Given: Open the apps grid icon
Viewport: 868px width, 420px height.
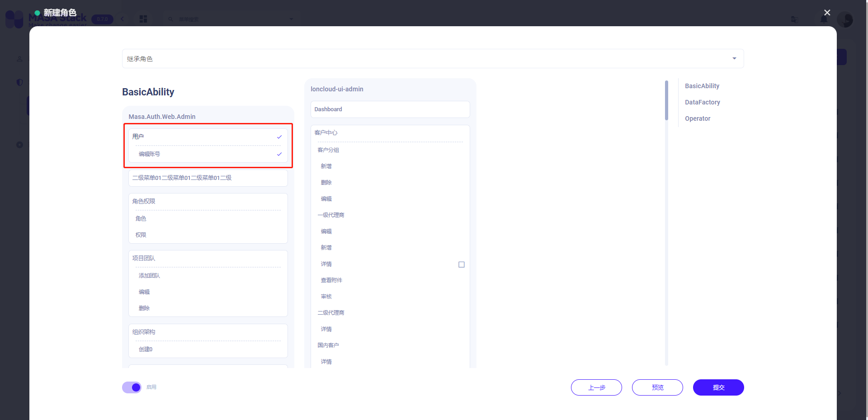Looking at the screenshot, I should (x=143, y=19).
